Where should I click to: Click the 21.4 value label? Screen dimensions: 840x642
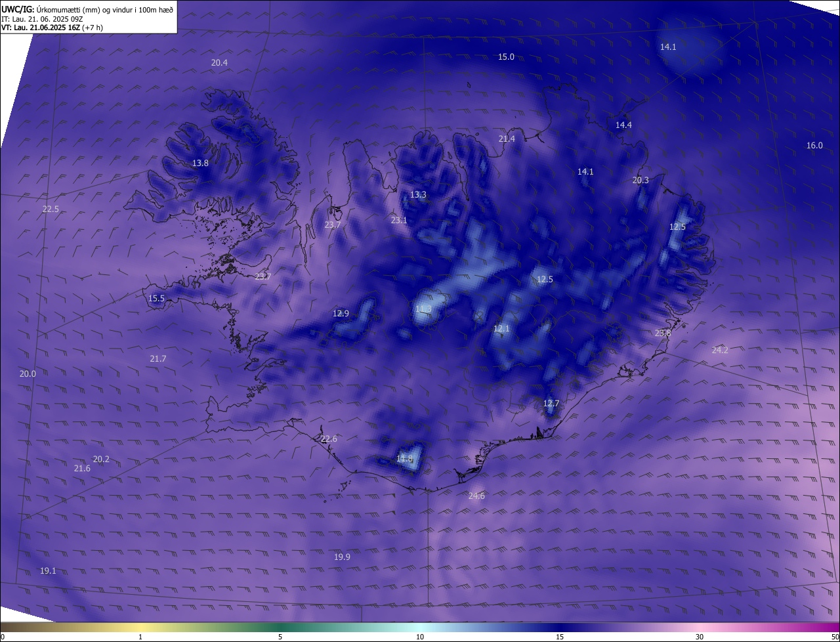(507, 139)
